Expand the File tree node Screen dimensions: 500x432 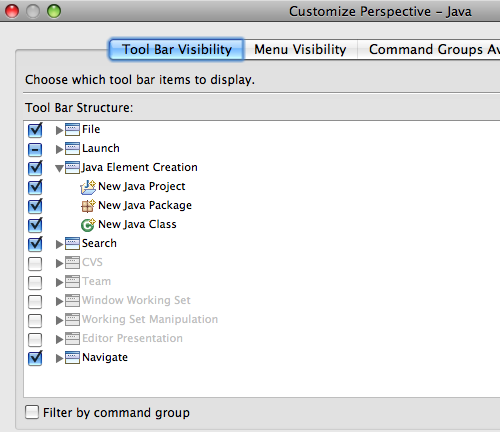pyautogui.click(x=59, y=130)
